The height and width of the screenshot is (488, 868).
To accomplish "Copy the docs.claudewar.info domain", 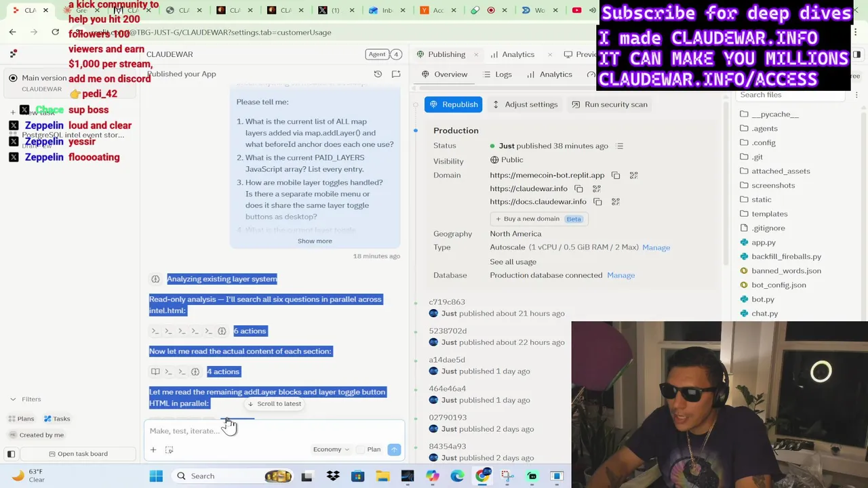I will point(597,202).
